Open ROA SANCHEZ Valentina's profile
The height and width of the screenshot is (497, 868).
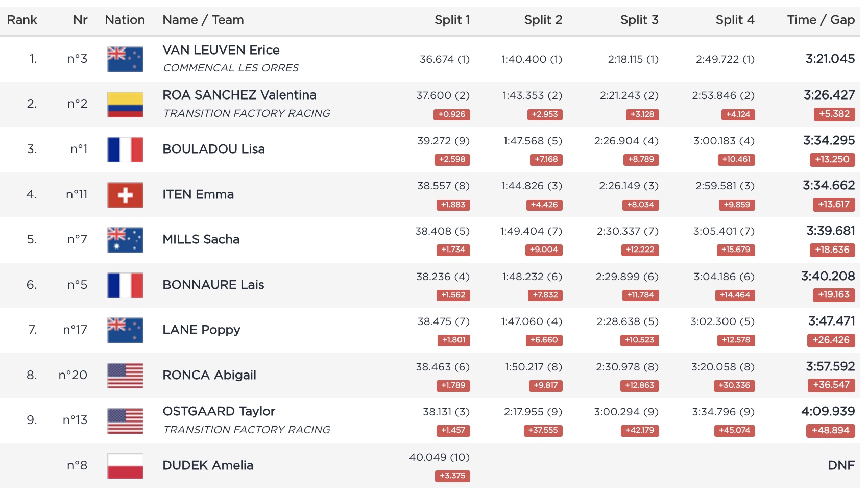(x=239, y=95)
